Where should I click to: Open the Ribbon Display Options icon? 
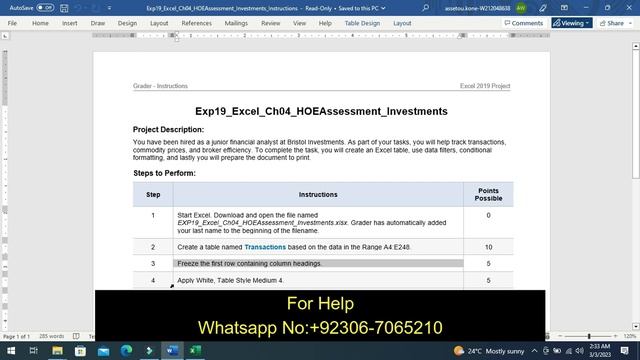tap(564, 8)
